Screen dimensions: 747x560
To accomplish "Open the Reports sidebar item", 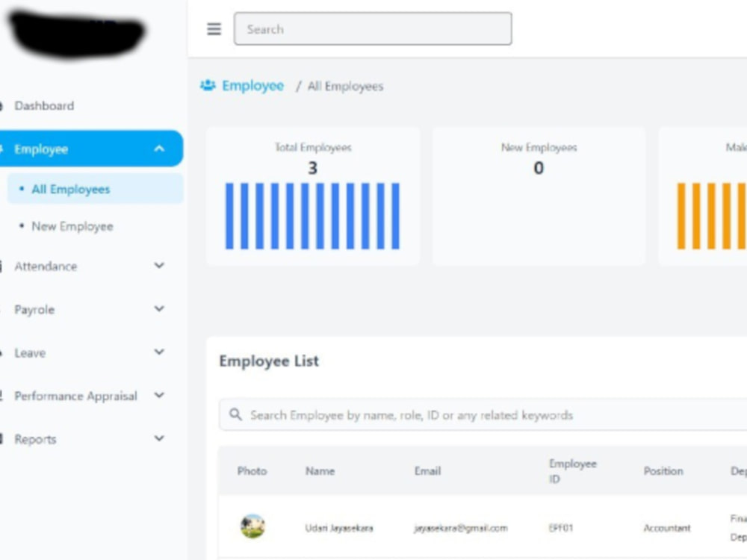I will coord(35,440).
